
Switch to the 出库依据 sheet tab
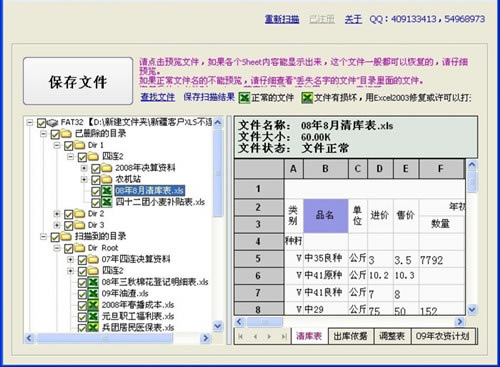(x=351, y=336)
